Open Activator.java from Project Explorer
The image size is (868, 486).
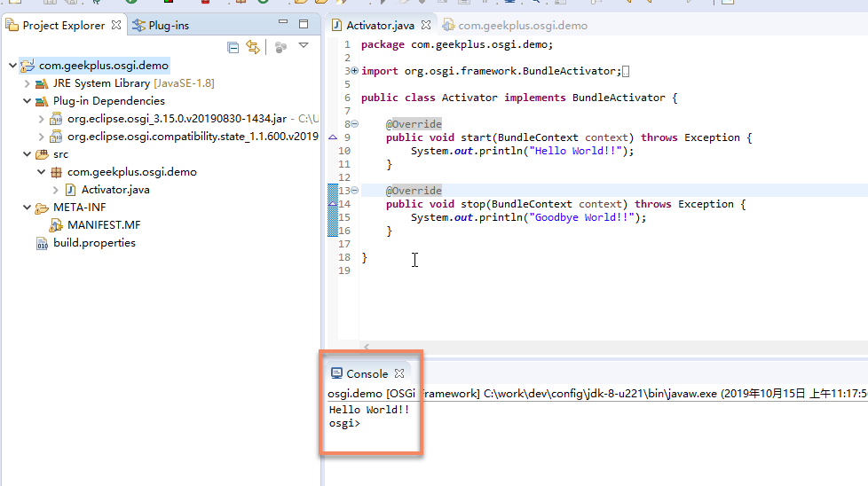pos(115,190)
